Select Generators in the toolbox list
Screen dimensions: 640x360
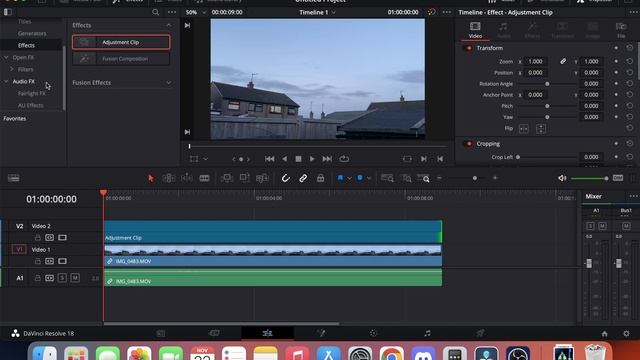click(x=32, y=33)
